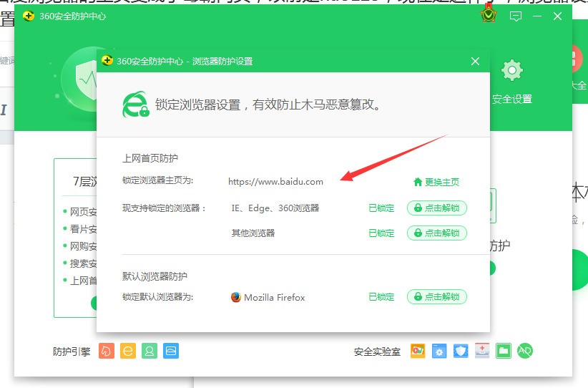This screenshot has height=388, width=588.
Task: Click the 其他浏览器 row label
Action: point(253,233)
